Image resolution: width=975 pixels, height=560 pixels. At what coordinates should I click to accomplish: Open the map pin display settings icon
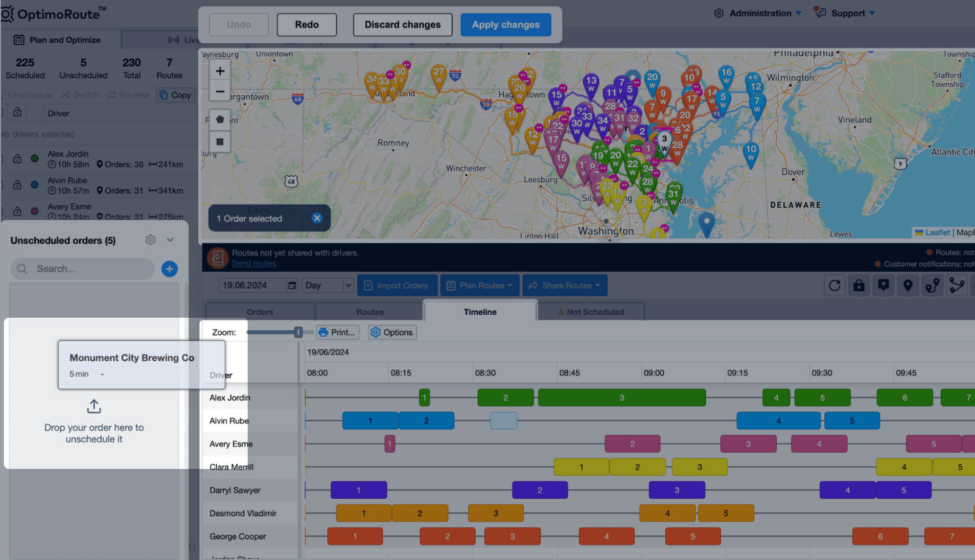pyautogui.click(x=908, y=285)
